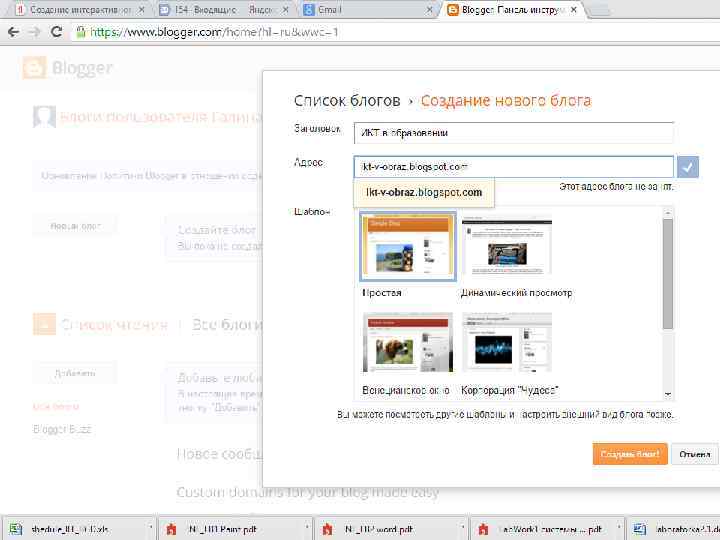Open the word.pdf download file icon
Screen dimensions: 720x540
click(x=327, y=529)
